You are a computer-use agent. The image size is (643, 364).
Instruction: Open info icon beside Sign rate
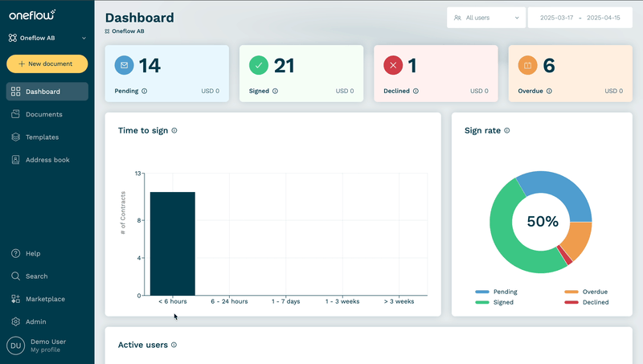(507, 130)
